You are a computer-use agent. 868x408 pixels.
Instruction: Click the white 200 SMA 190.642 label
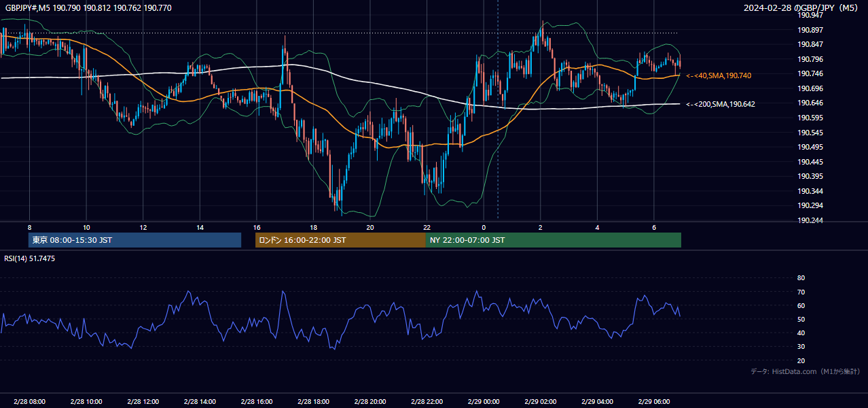pyautogui.click(x=721, y=104)
